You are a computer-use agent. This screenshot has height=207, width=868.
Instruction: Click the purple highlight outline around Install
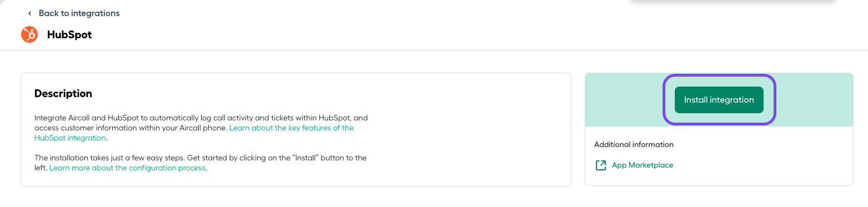719,76
